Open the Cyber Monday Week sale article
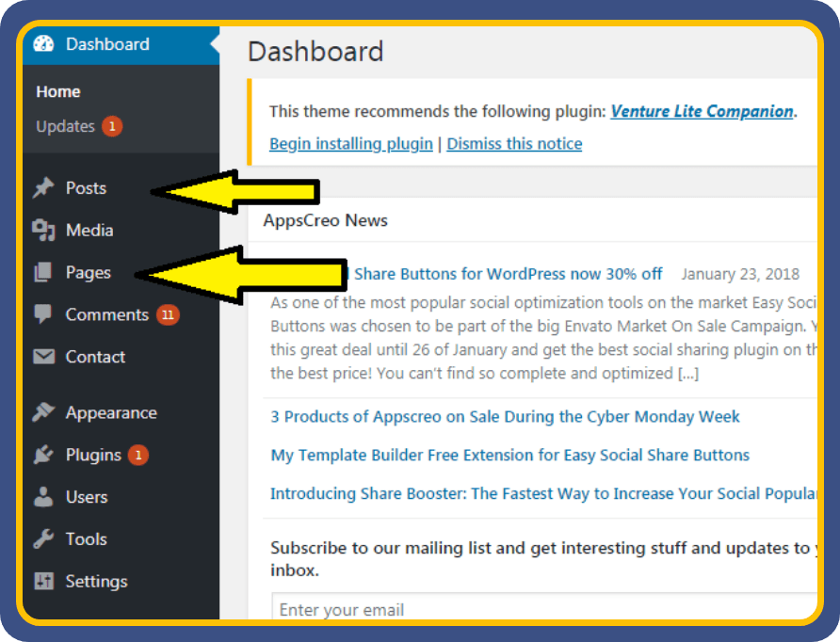Screen dimensions: 840x642 [505, 416]
